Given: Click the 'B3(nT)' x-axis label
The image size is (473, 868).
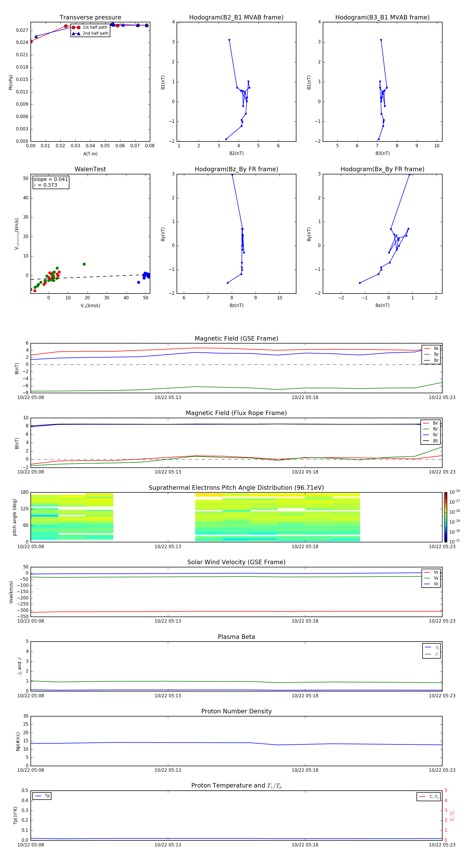Looking at the screenshot, I should [382, 153].
